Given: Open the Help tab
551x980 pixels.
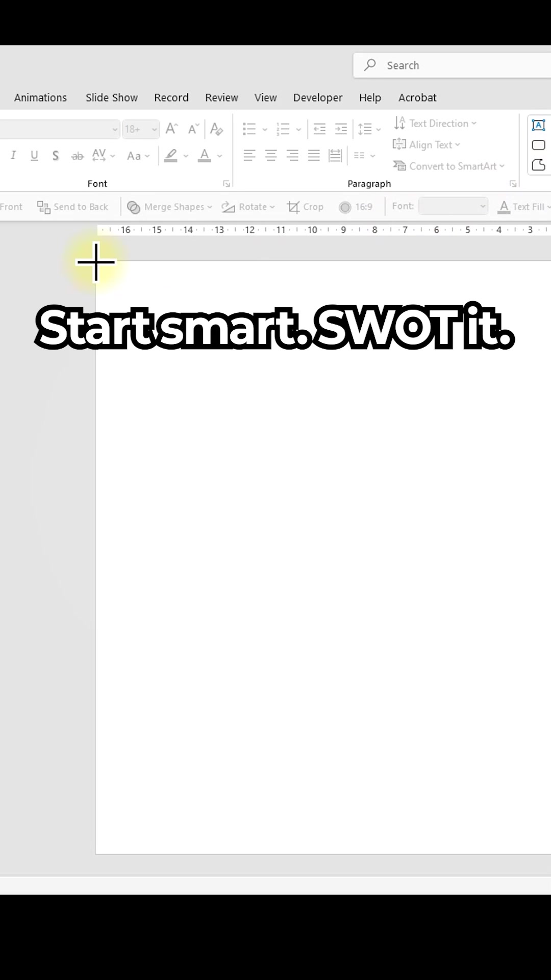Looking at the screenshot, I should click(x=370, y=97).
